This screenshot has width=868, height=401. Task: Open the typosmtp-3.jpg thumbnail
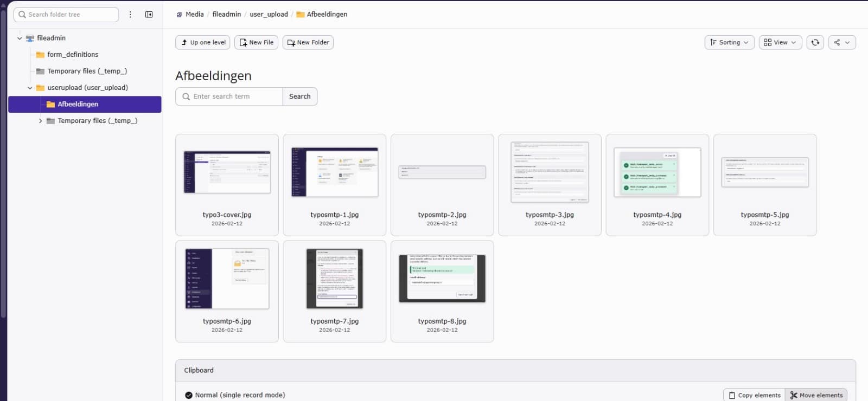coord(550,172)
